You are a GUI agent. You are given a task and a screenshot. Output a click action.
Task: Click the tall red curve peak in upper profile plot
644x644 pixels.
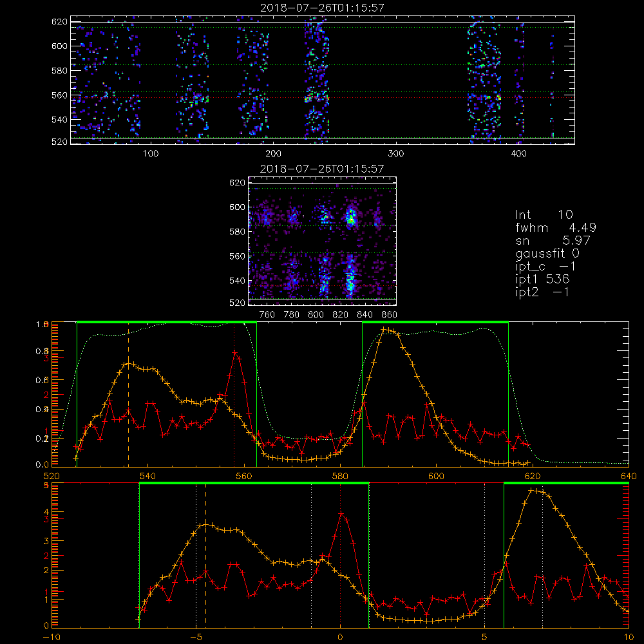pyautogui.click(x=235, y=352)
